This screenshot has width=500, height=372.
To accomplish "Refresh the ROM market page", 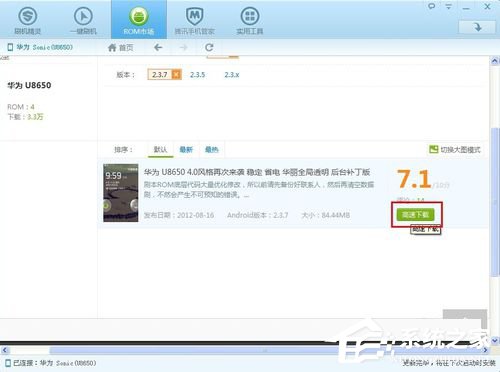I will click(x=209, y=48).
